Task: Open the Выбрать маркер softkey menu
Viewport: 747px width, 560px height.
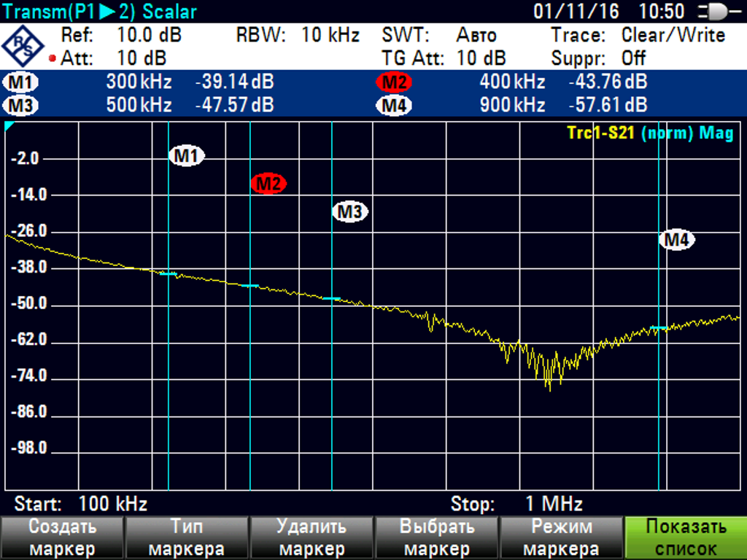Action: [436, 538]
